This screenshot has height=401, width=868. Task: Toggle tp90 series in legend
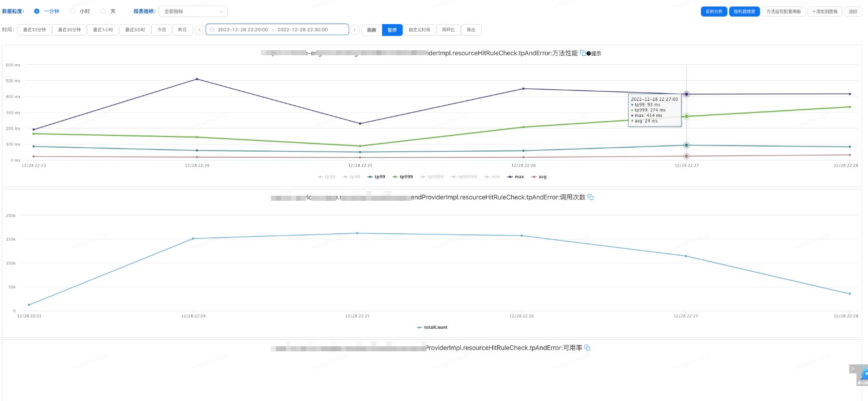(x=351, y=177)
